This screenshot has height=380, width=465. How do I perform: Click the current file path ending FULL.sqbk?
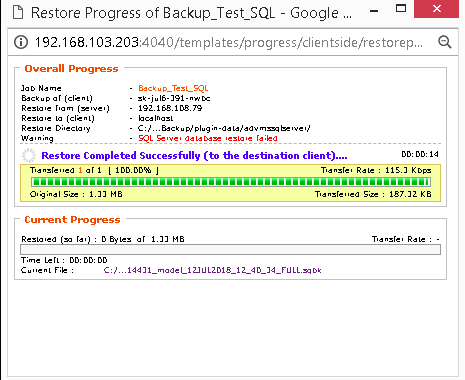pos(212,270)
